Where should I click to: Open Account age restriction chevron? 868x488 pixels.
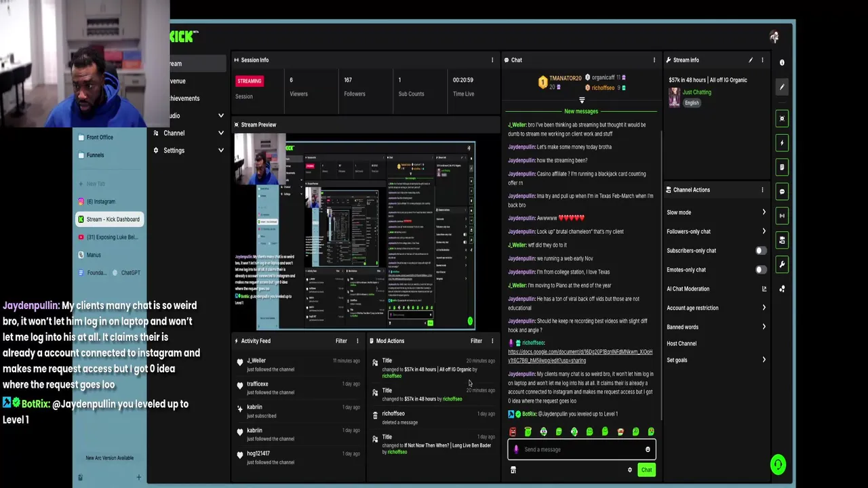pos(764,308)
